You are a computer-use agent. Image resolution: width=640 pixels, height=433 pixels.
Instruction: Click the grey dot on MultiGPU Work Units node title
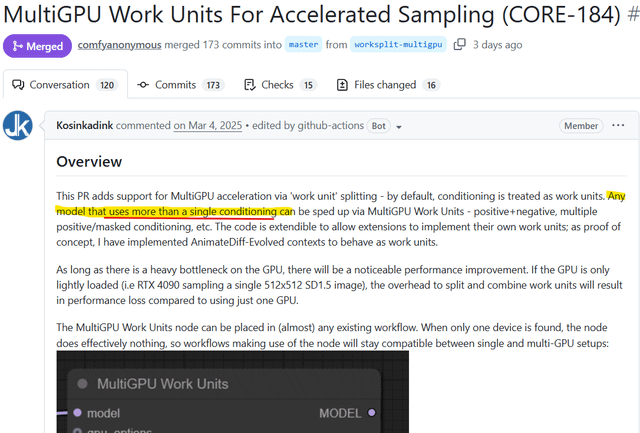point(82,384)
